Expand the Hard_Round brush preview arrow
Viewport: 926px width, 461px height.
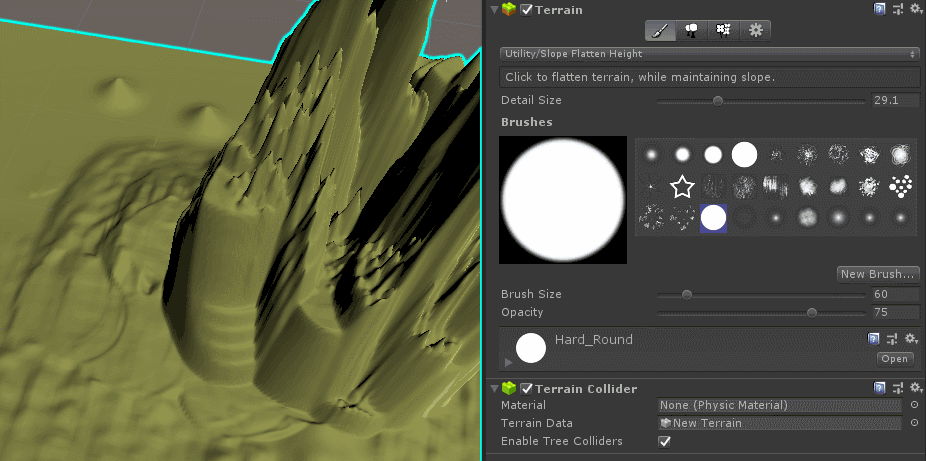508,362
